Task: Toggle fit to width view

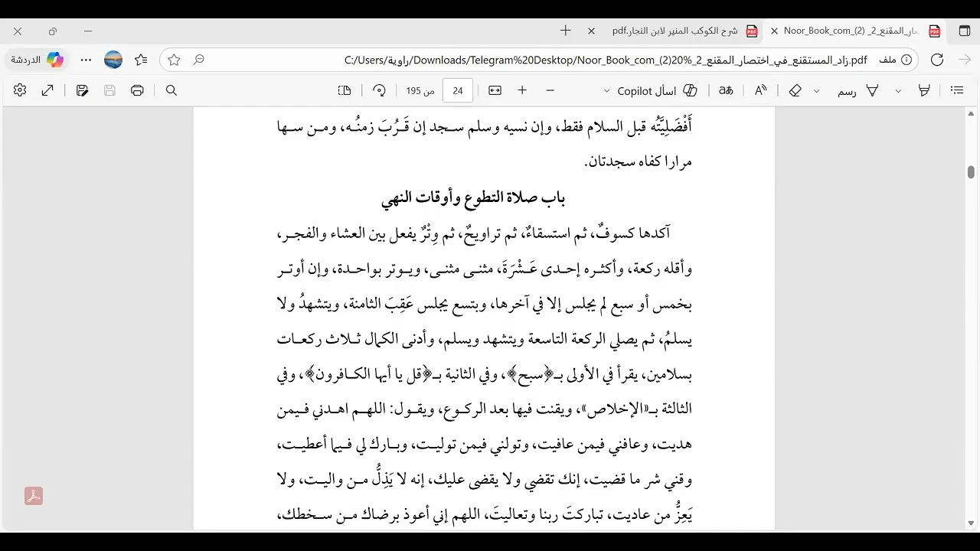Action: pos(495,90)
